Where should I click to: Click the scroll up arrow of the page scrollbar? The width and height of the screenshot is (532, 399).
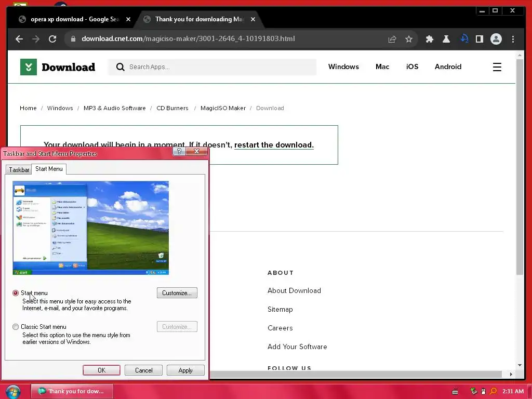(x=520, y=55)
